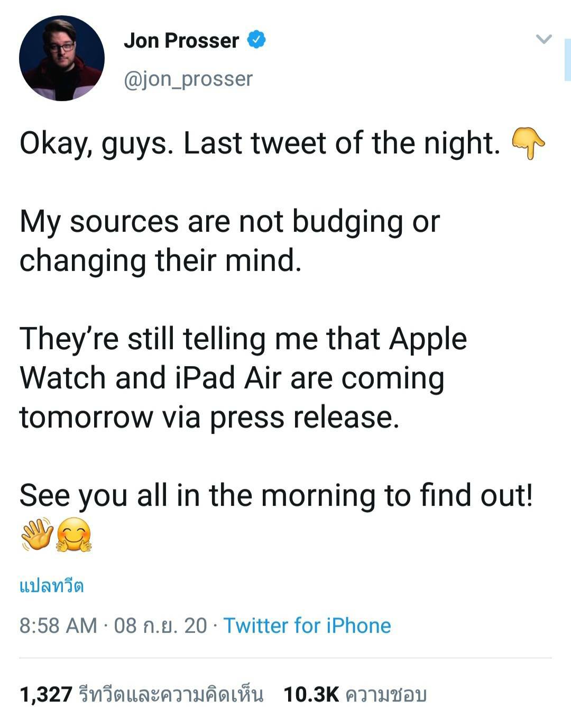Click the Jon Prosser display name
The image size is (571, 728).
point(181,41)
